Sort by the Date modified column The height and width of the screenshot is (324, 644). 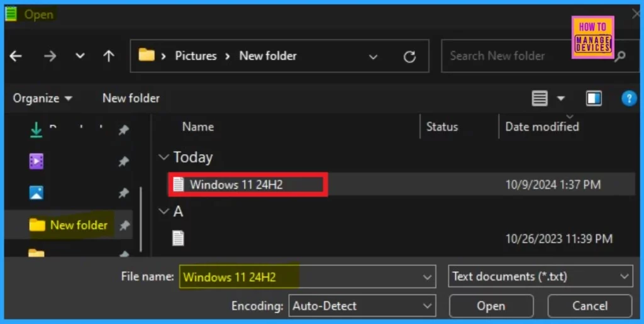(541, 126)
